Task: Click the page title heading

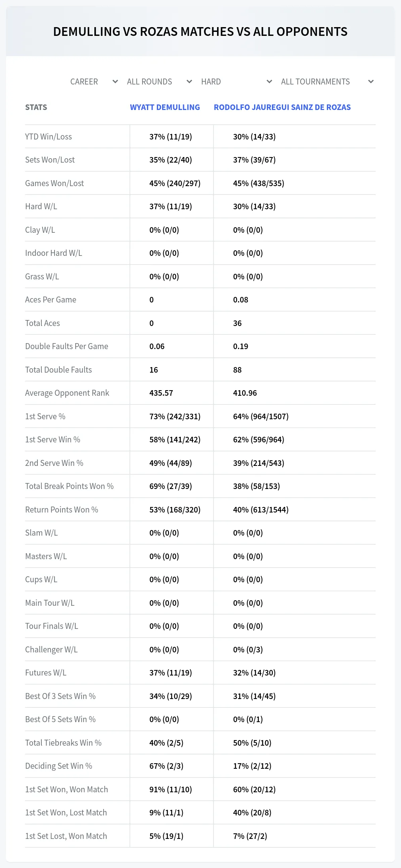Action: (x=200, y=31)
